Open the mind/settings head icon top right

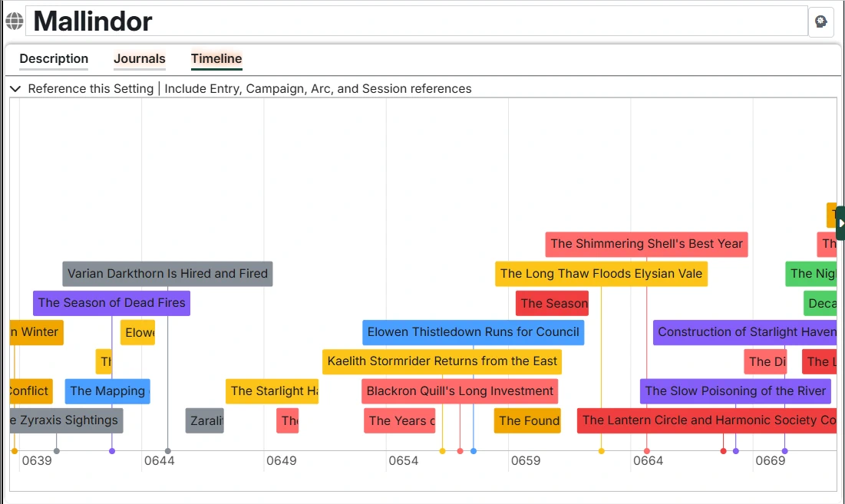[x=820, y=21]
